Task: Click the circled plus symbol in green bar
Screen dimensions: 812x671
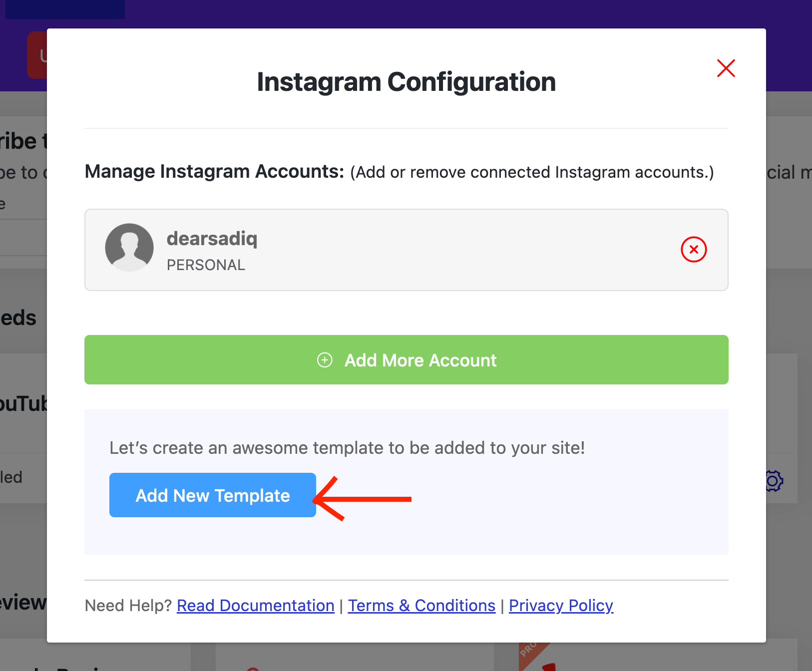Action: pyautogui.click(x=325, y=359)
